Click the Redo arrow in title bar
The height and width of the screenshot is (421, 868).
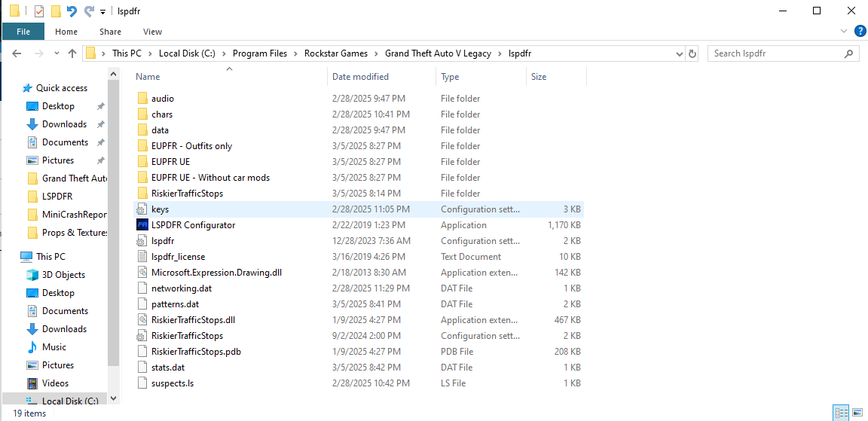[89, 11]
